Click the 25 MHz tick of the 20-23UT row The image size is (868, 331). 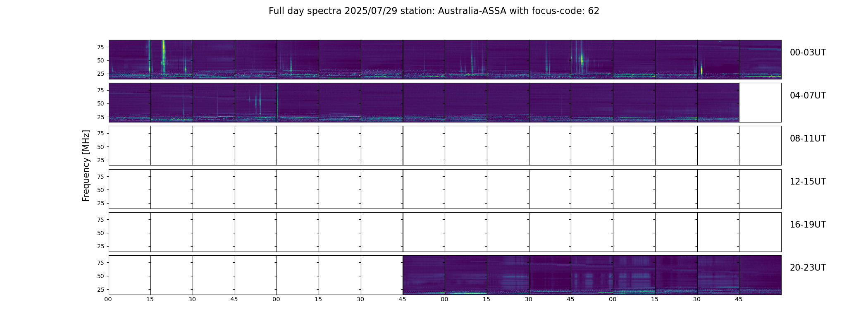[100, 290]
